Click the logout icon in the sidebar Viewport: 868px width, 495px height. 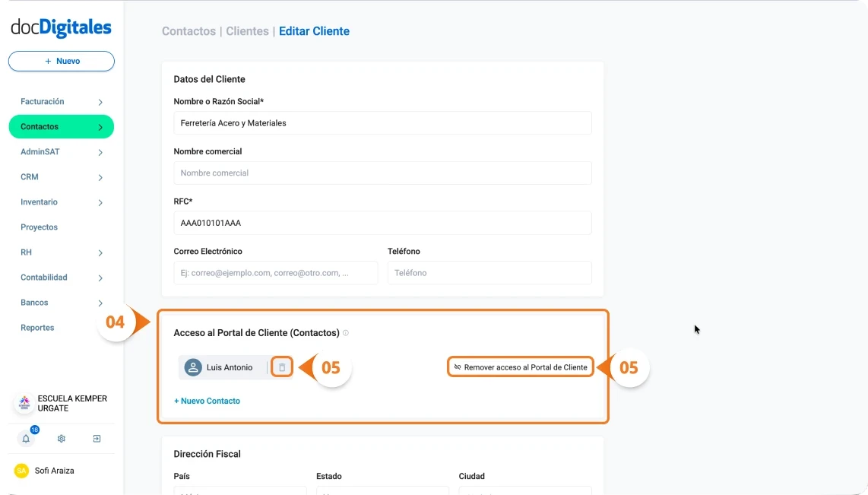click(97, 439)
